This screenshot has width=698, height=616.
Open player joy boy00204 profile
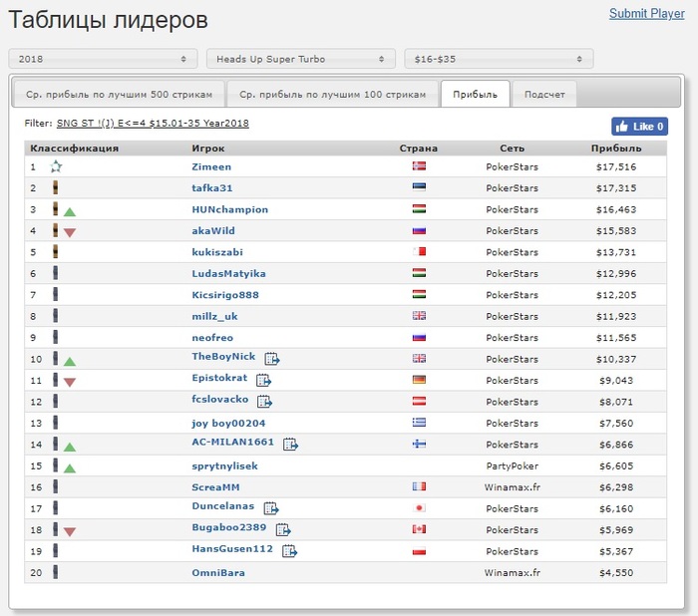[228, 423]
